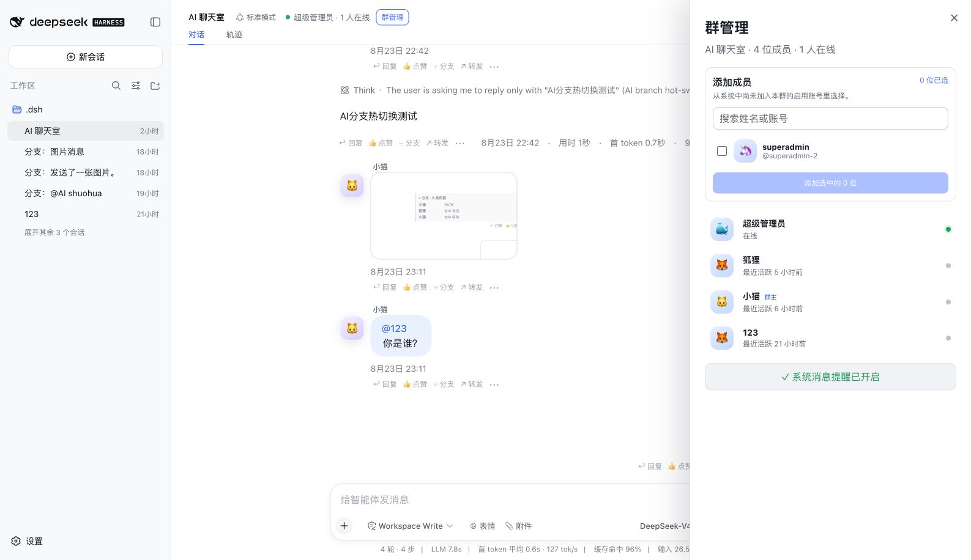This screenshot has width=971, height=560.
Task: Create new workspace folder icon
Action: pyautogui.click(x=155, y=86)
